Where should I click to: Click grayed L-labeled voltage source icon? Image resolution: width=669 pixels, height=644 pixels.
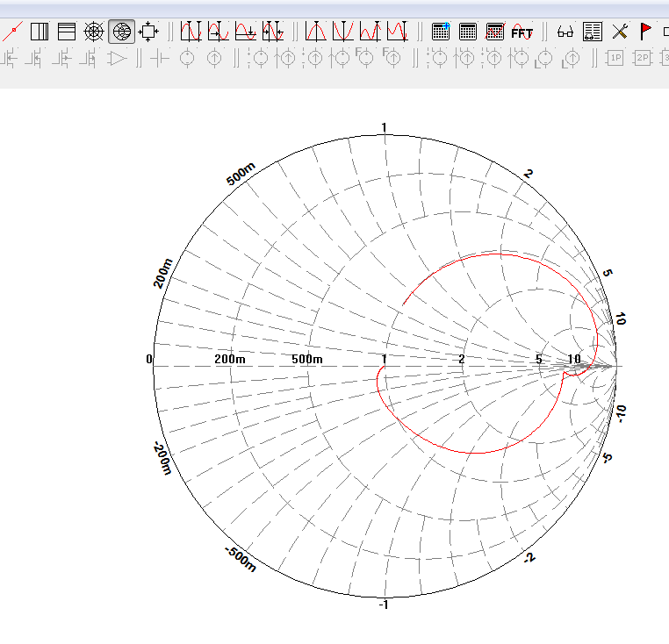pyautogui.click(x=544, y=59)
